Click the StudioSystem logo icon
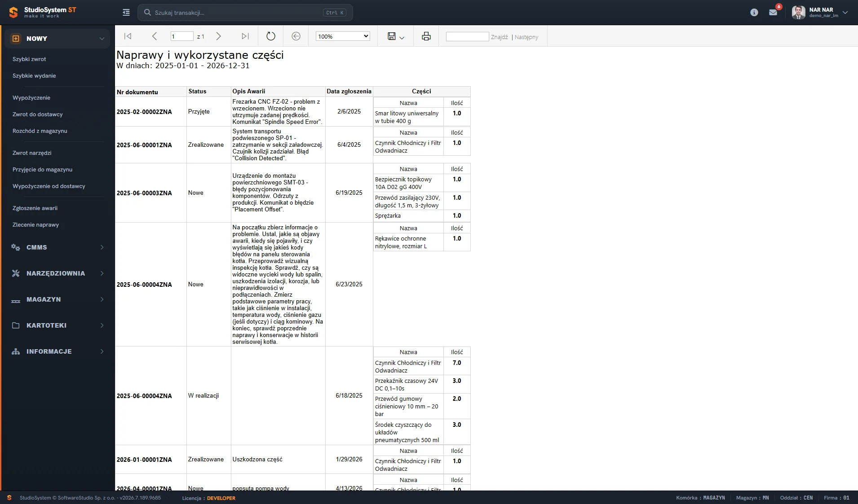The image size is (858, 504). (13, 13)
